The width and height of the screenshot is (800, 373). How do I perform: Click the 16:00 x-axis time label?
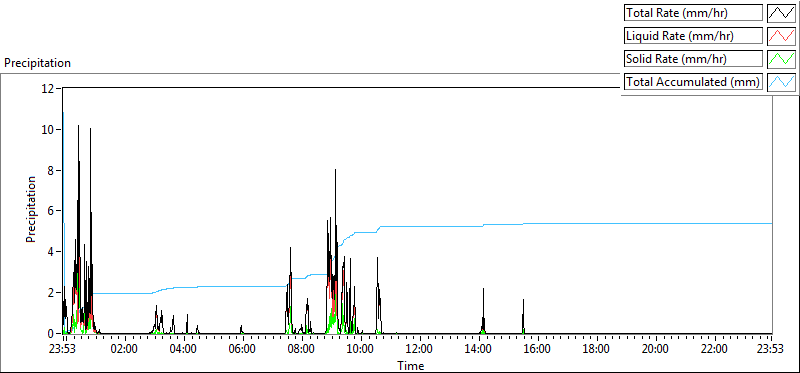tap(537, 350)
